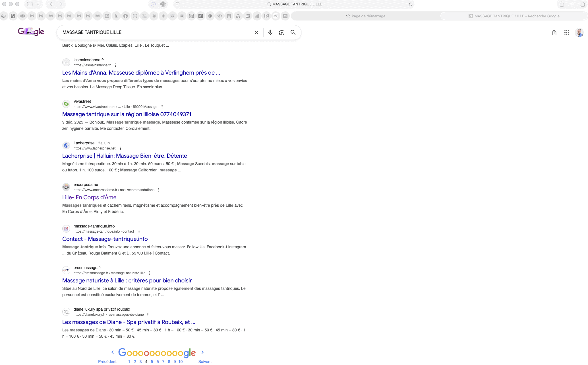
Task: Go to results page 6
Action: [158, 362]
